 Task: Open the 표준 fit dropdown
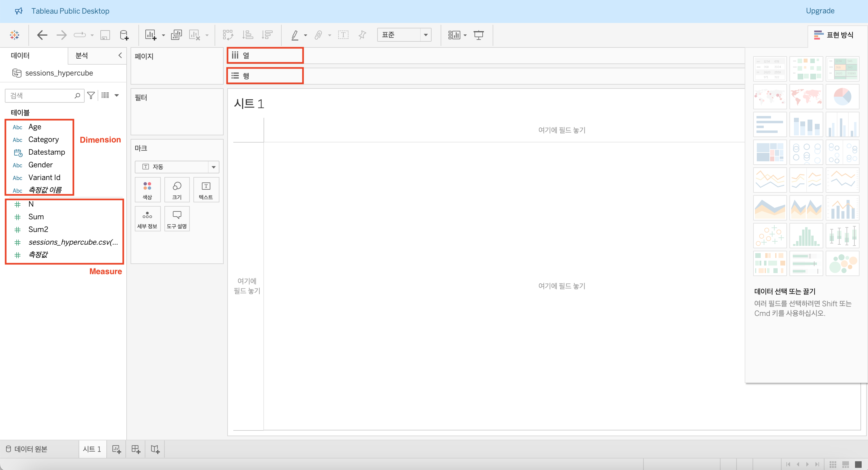point(426,35)
